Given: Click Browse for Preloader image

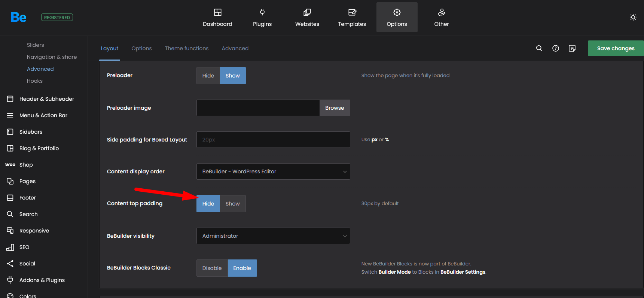Looking at the screenshot, I should (335, 108).
